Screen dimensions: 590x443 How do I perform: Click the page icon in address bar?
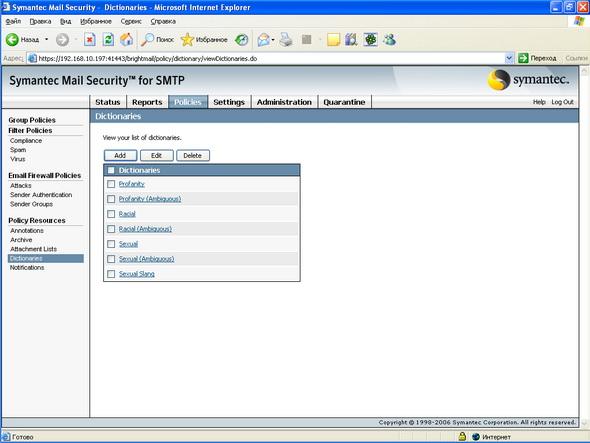[x=32, y=58]
